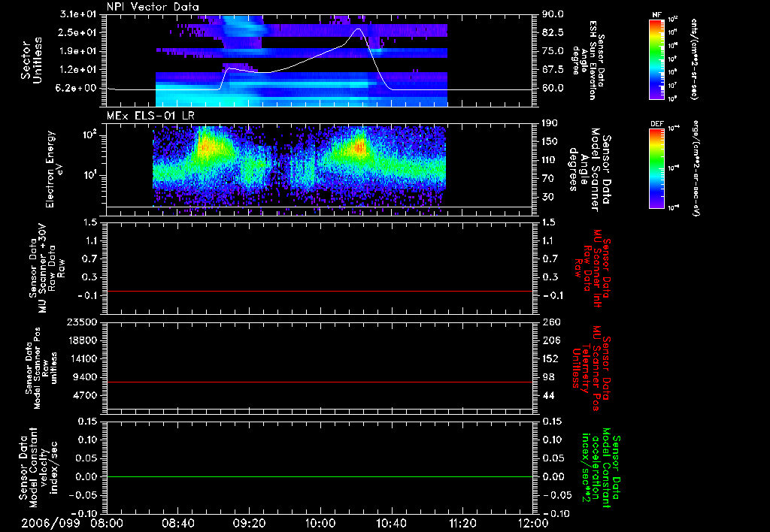Select the 10:40 time tick
This screenshot has width=770, height=532.
391,524
